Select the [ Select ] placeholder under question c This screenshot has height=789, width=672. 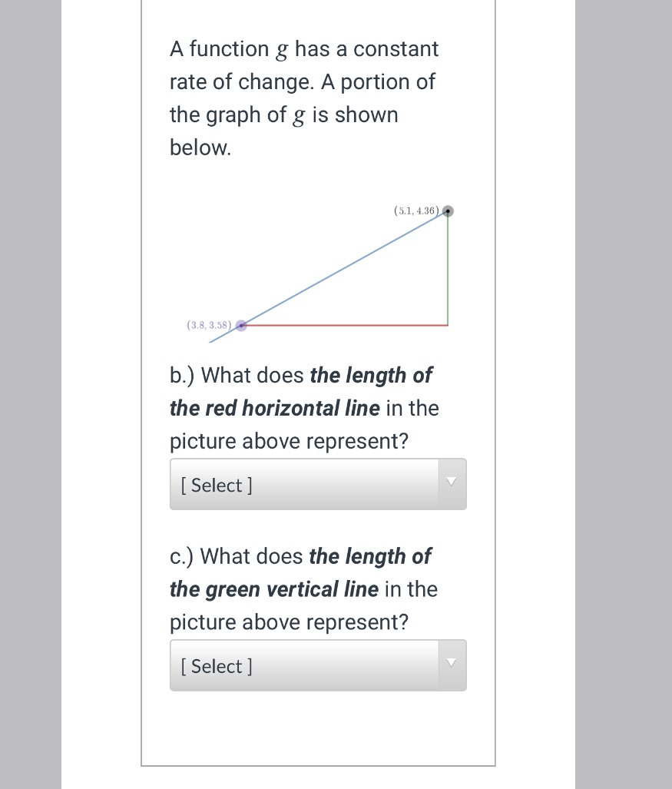pyautogui.click(x=216, y=666)
